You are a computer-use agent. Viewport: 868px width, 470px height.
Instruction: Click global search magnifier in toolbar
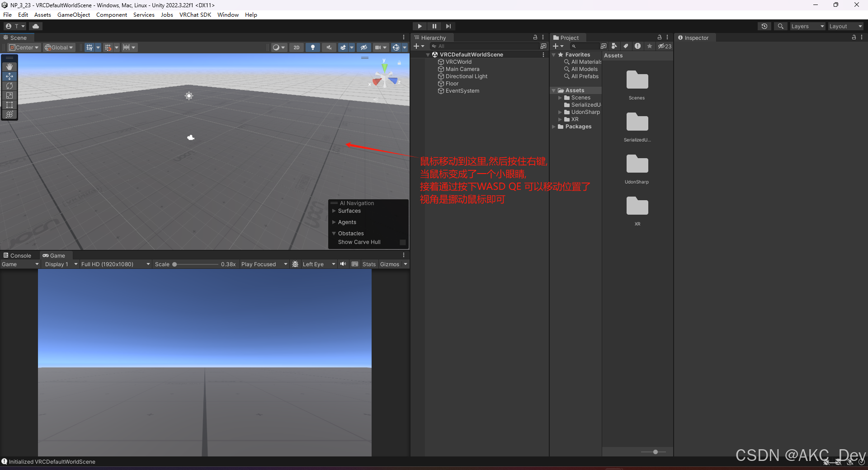[x=781, y=26]
